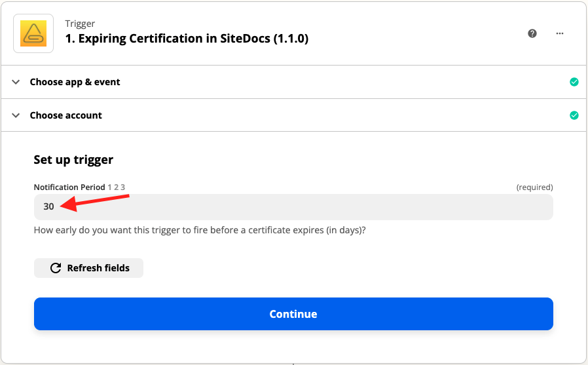Click the (required) label text
The height and width of the screenshot is (365, 588).
[534, 187]
